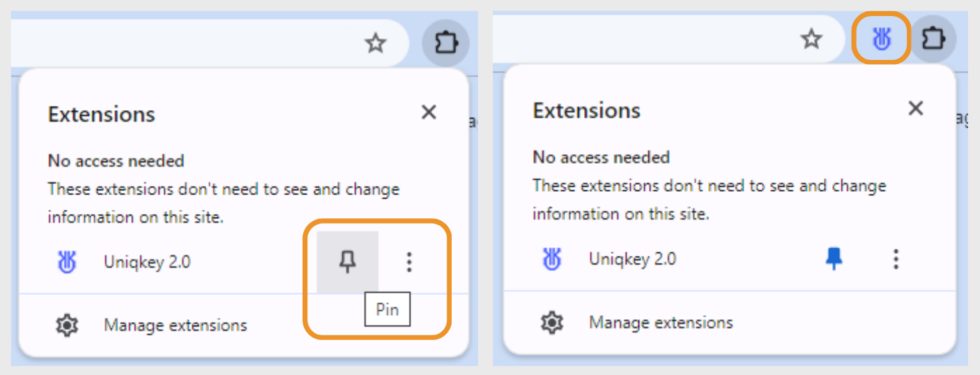Open the pinned Uniqkey icon in the toolbar
This screenshot has width=980, height=375.
click(x=882, y=40)
